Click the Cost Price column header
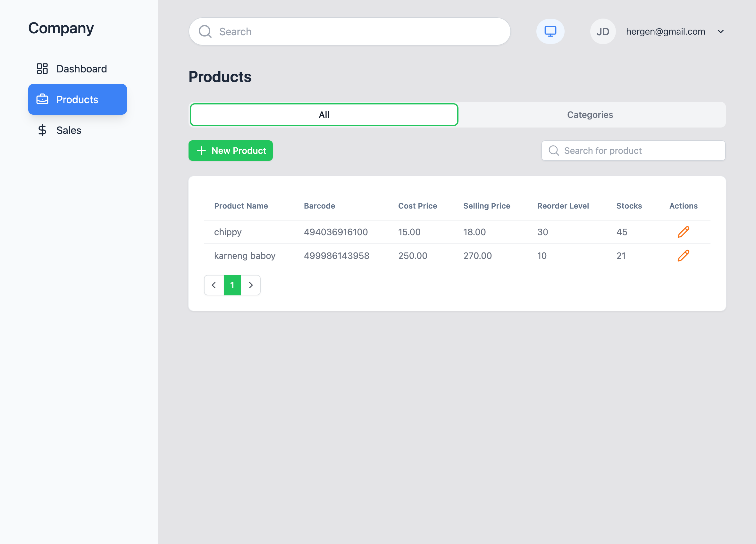This screenshot has height=544, width=756. tap(417, 206)
